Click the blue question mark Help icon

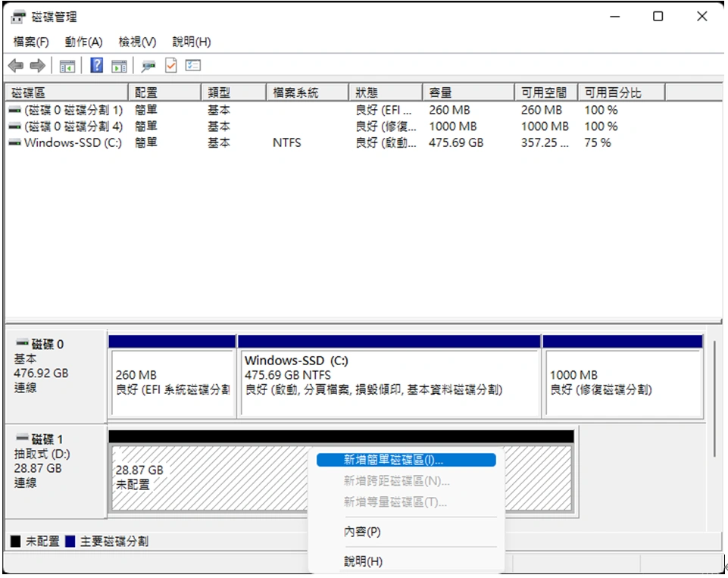click(96, 66)
